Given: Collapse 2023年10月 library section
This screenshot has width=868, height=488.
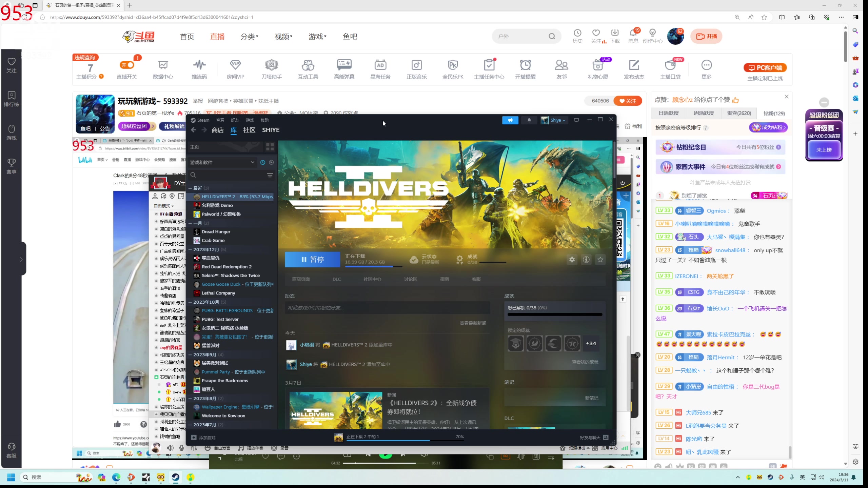Looking at the screenshot, I should click(190, 302).
